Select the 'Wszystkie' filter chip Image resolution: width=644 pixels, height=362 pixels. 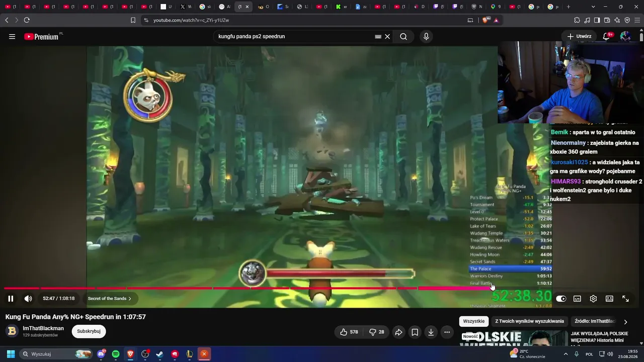point(473,321)
